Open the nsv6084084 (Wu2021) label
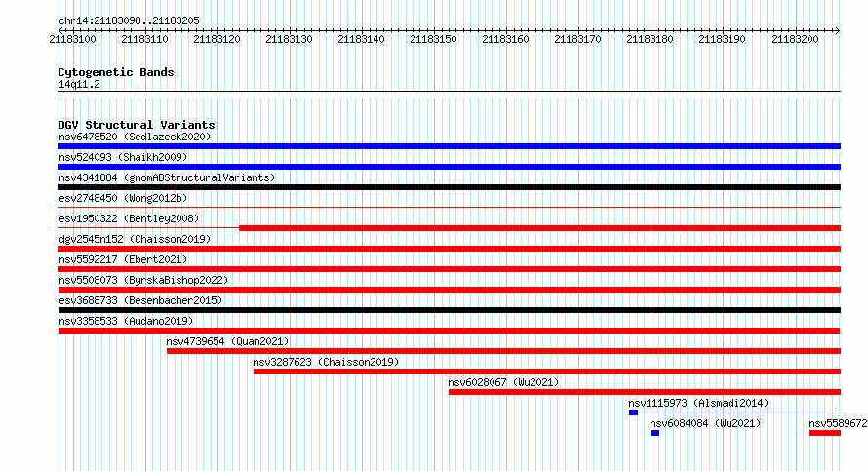Image resolution: width=868 pixels, height=471 pixels. coord(705,423)
